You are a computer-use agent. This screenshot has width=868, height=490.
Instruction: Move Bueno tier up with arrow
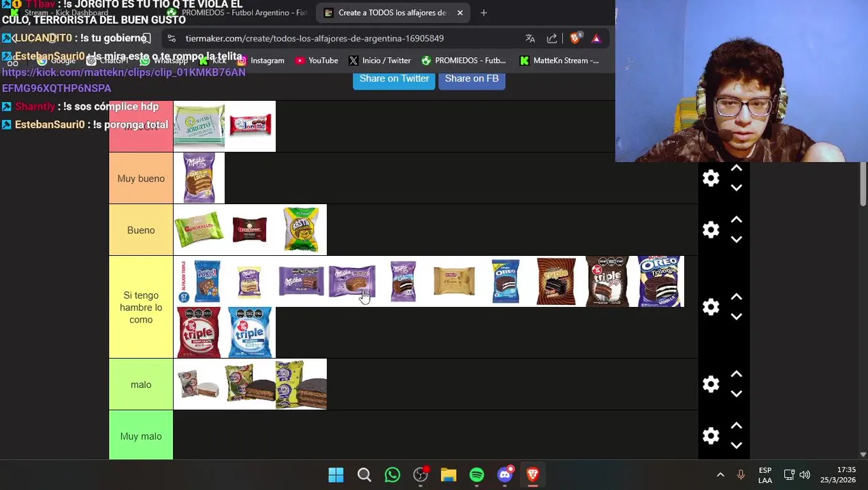tap(736, 220)
